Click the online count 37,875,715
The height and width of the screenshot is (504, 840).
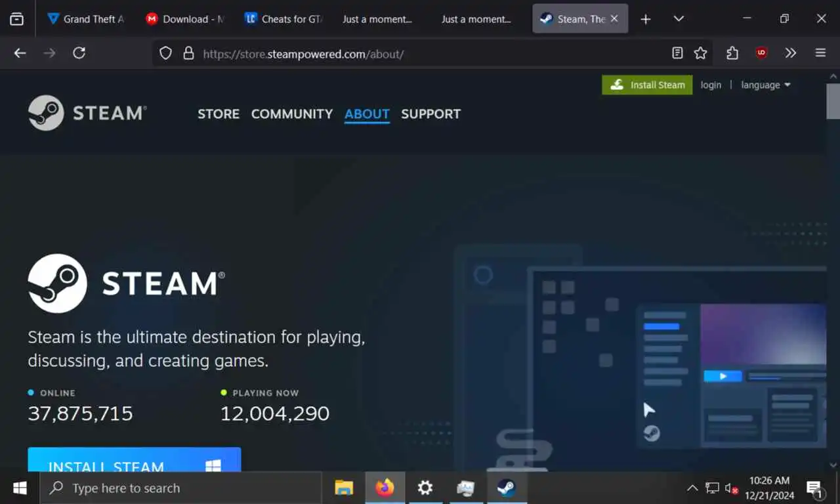pos(80,413)
